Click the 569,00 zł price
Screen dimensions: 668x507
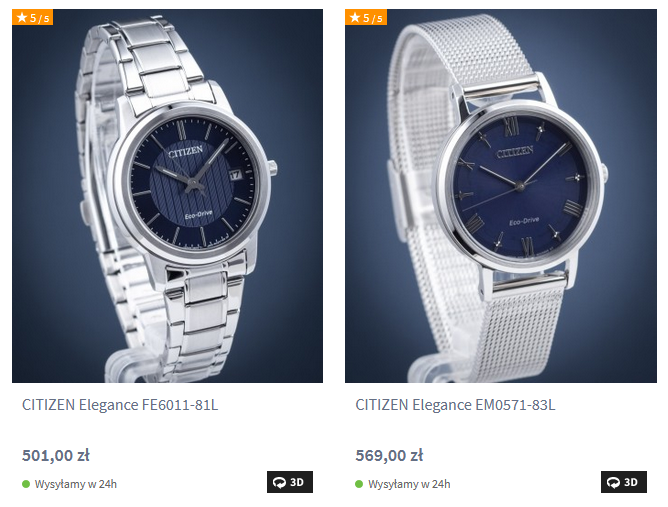389,455
